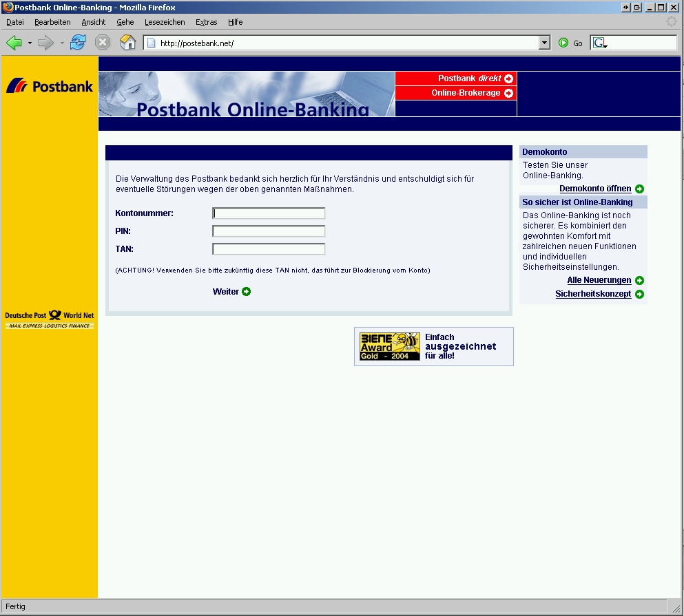
Task: Click the BIENE Award Gold 2004 badge
Action: [x=390, y=347]
